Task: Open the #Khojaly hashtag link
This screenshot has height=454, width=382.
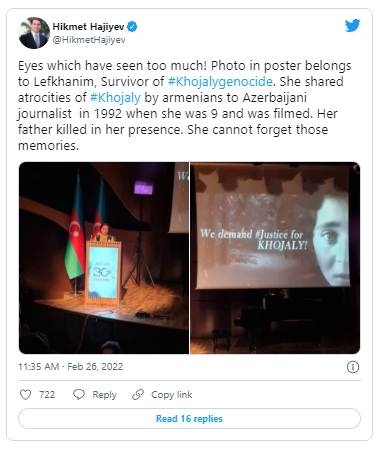Action: (115, 98)
